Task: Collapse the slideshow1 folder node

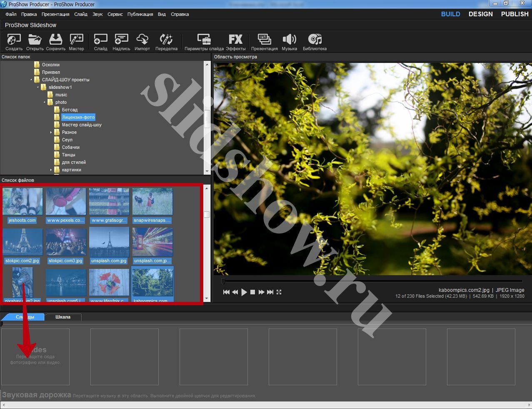Action: click(x=38, y=88)
